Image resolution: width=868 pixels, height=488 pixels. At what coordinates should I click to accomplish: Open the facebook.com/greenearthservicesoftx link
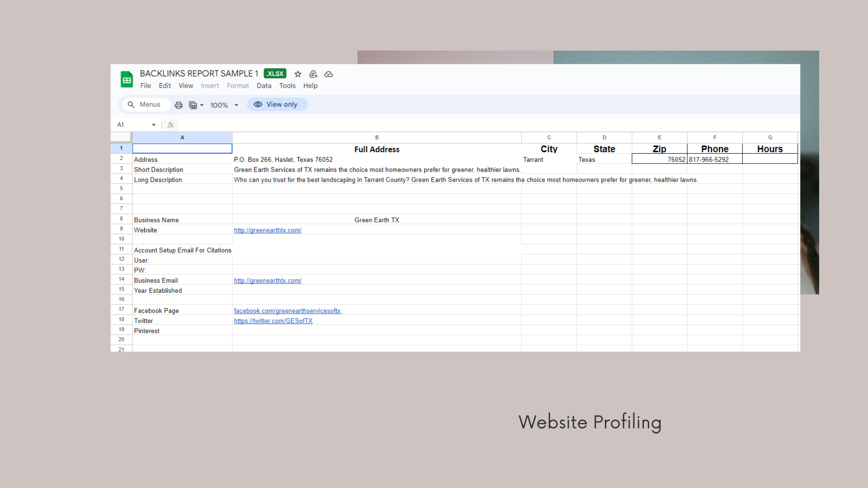[288, 311]
